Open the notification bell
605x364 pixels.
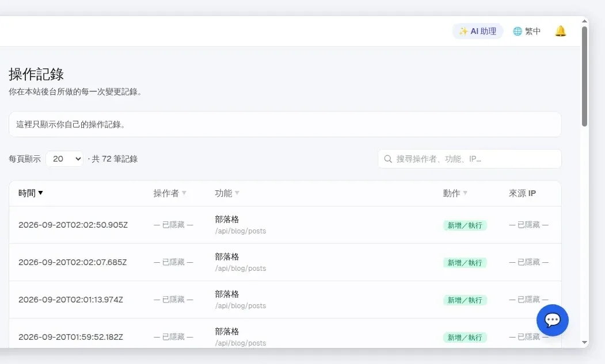pyautogui.click(x=560, y=31)
